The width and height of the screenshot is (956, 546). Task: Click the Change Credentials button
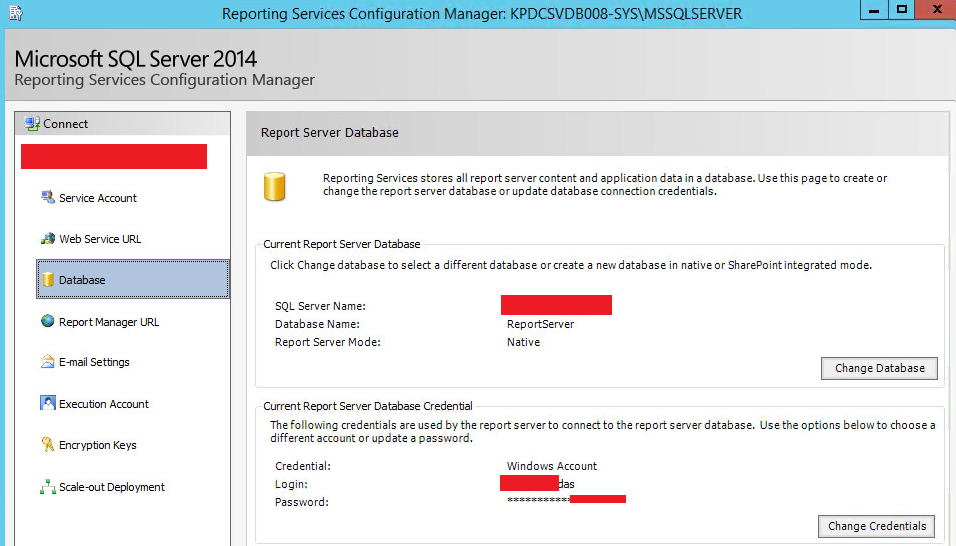pos(877,526)
